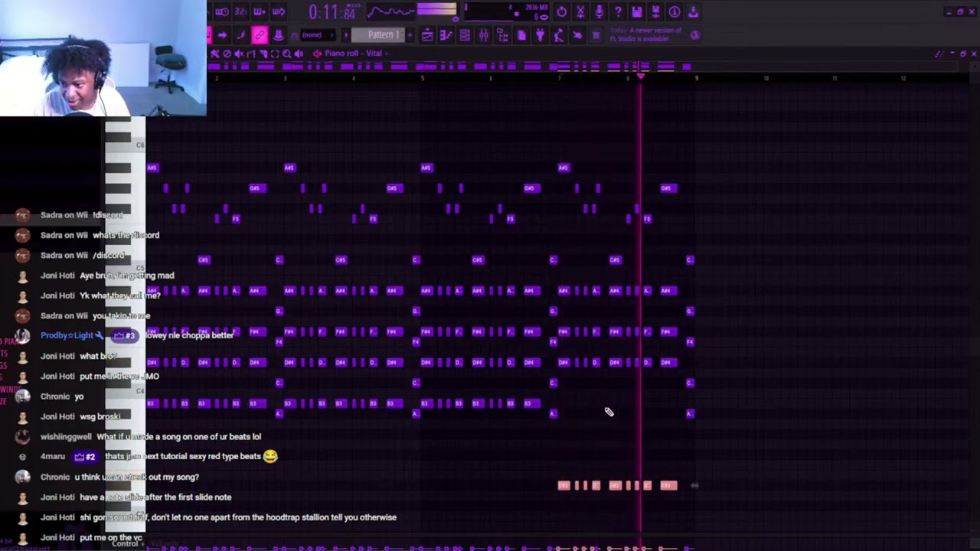Click the C6 piano key
The image size is (980, 551).
(126, 144)
